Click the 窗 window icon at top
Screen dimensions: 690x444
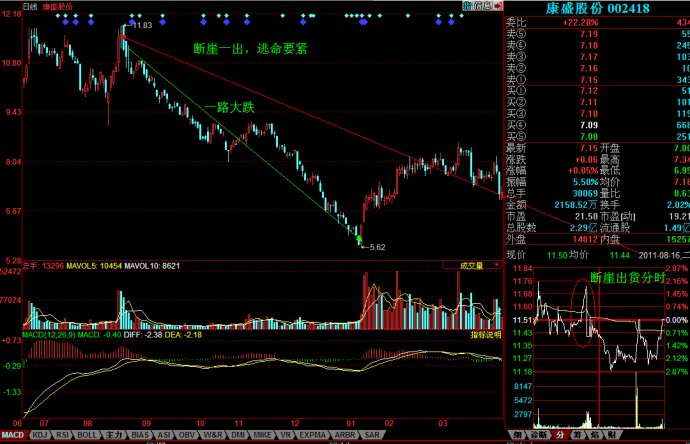(x=478, y=6)
